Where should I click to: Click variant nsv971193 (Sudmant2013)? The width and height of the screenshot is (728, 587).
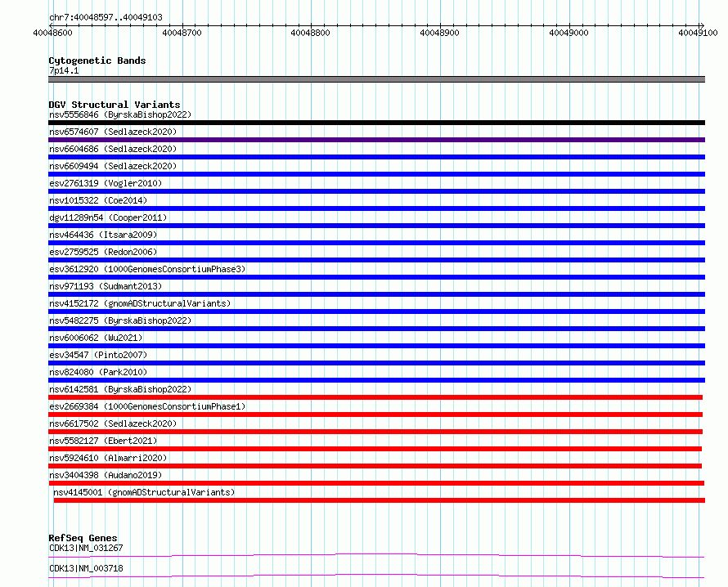[106, 286]
